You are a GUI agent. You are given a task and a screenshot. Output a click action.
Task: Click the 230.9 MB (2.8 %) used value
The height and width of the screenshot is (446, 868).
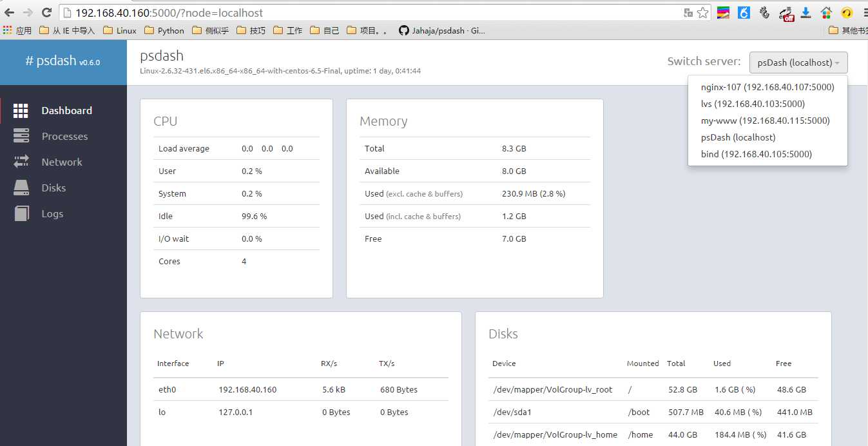tap(534, 193)
